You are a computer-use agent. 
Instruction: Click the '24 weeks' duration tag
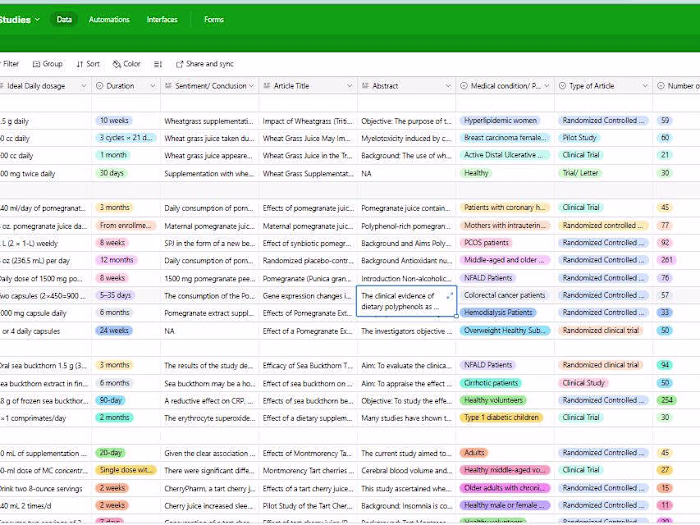(114, 331)
